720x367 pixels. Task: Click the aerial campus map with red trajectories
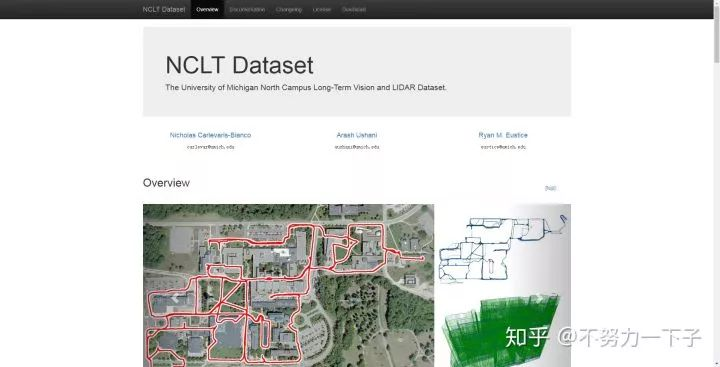pyautogui.click(x=288, y=285)
